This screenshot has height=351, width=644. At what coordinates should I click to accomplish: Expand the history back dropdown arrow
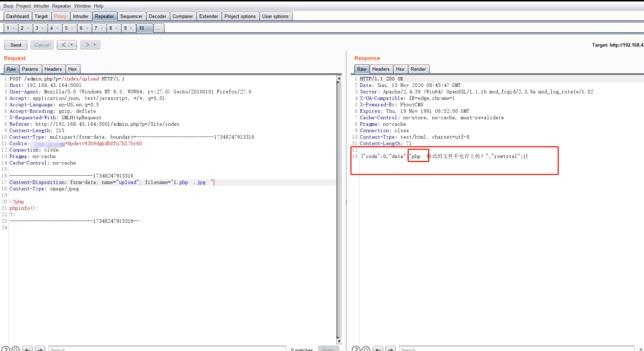pos(72,45)
